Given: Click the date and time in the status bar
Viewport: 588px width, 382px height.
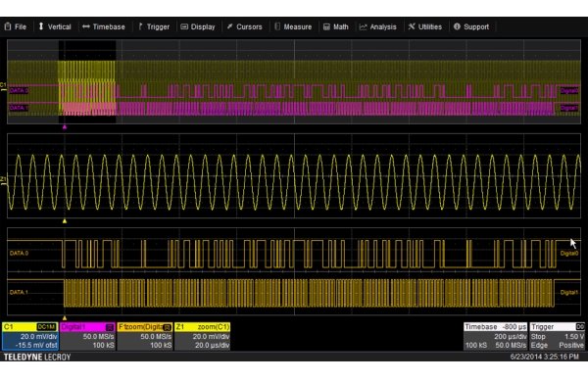Looking at the screenshot, I should (x=545, y=357).
